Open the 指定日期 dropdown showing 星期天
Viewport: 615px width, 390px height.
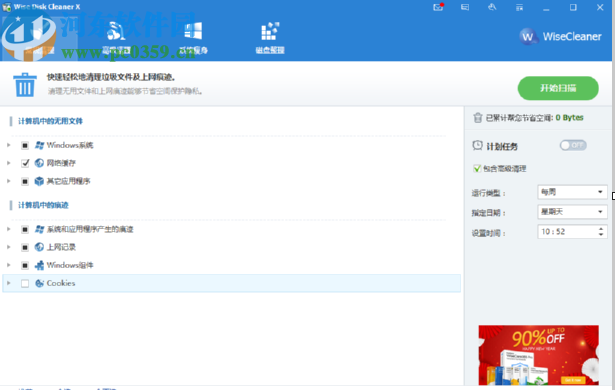point(572,212)
